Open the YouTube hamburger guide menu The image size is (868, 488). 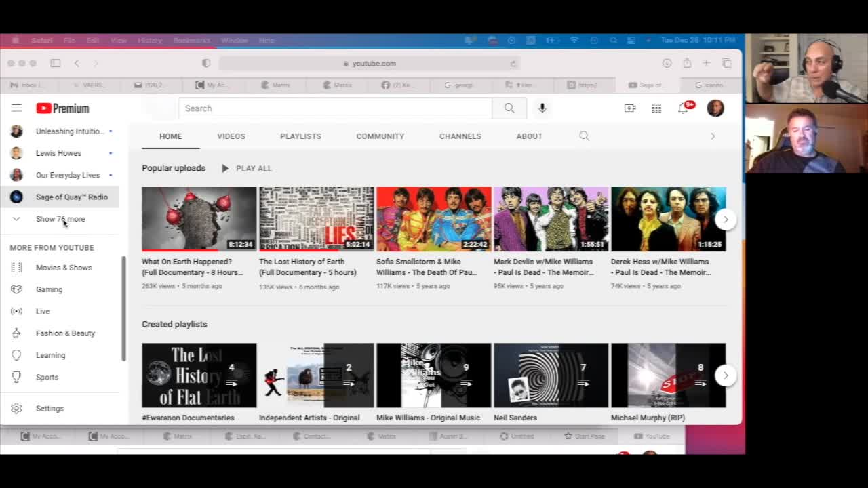16,108
